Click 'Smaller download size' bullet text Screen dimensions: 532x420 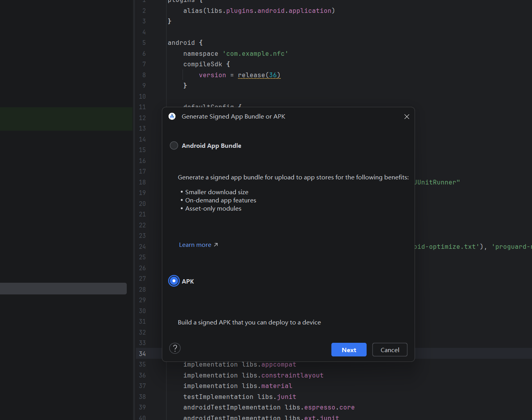(x=216, y=192)
